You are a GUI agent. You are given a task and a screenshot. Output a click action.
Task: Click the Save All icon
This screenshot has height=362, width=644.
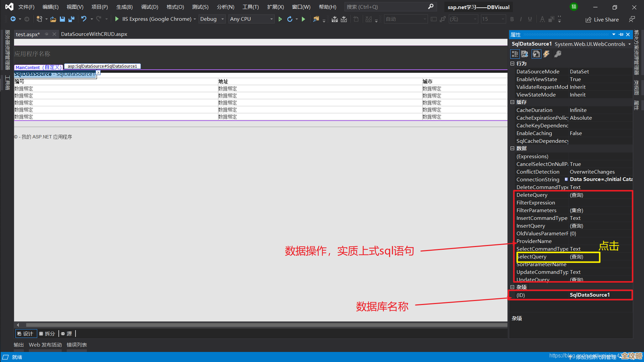coord(71,19)
